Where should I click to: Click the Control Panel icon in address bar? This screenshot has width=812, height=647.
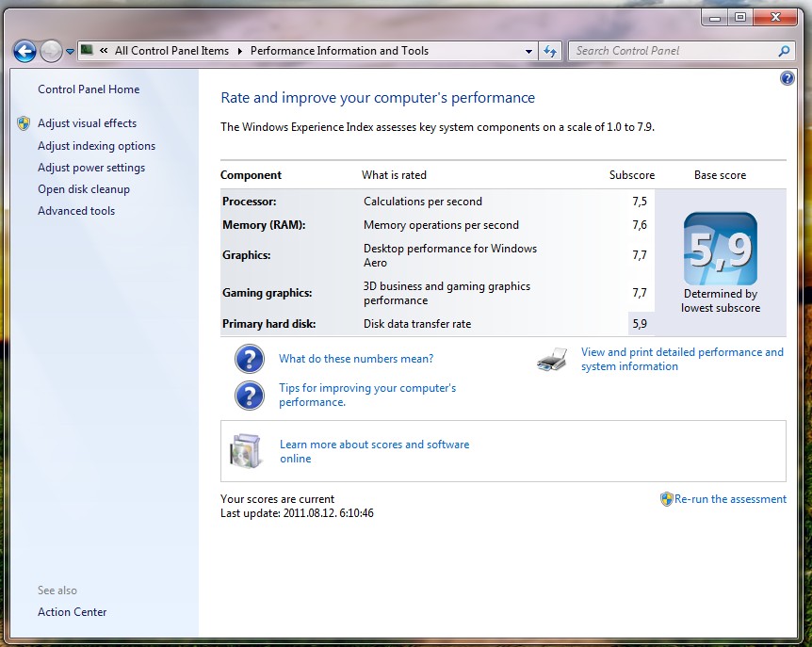[x=87, y=50]
